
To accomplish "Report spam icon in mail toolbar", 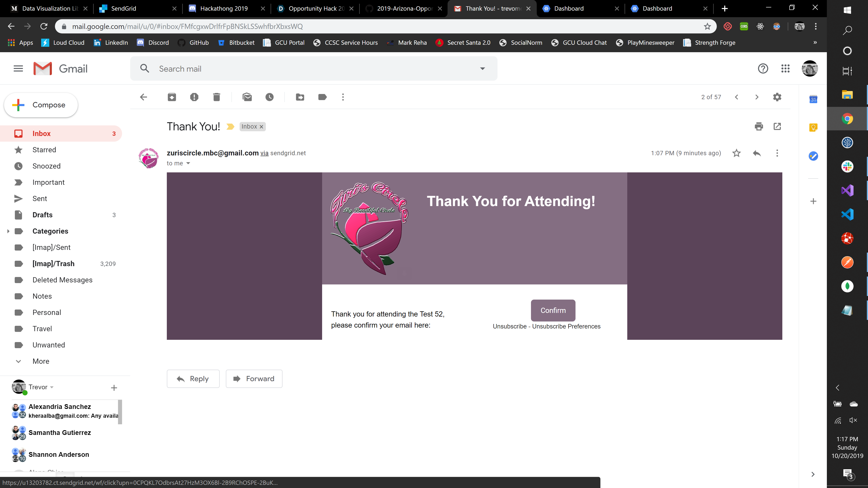I will point(194,97).
